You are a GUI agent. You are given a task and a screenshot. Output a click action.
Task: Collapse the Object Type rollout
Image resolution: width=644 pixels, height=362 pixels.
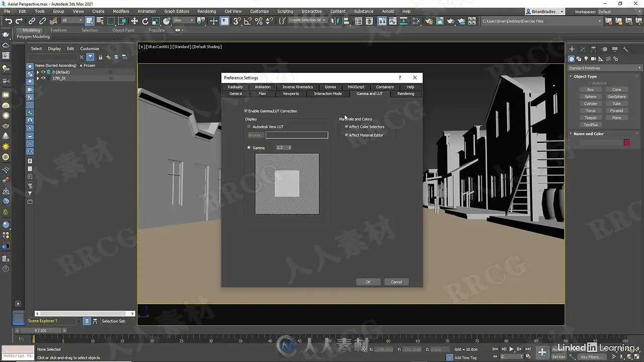click(x=585, y=76)
